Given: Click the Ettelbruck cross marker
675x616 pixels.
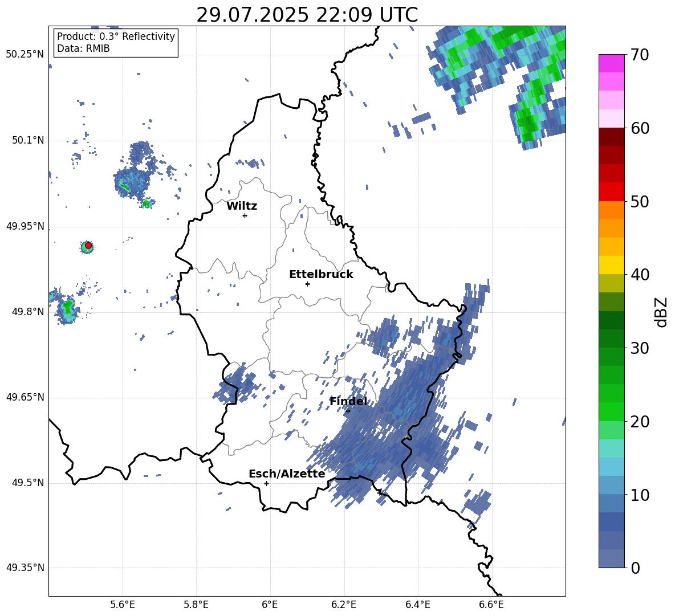Looking at the screenshot, I should 307,284.
